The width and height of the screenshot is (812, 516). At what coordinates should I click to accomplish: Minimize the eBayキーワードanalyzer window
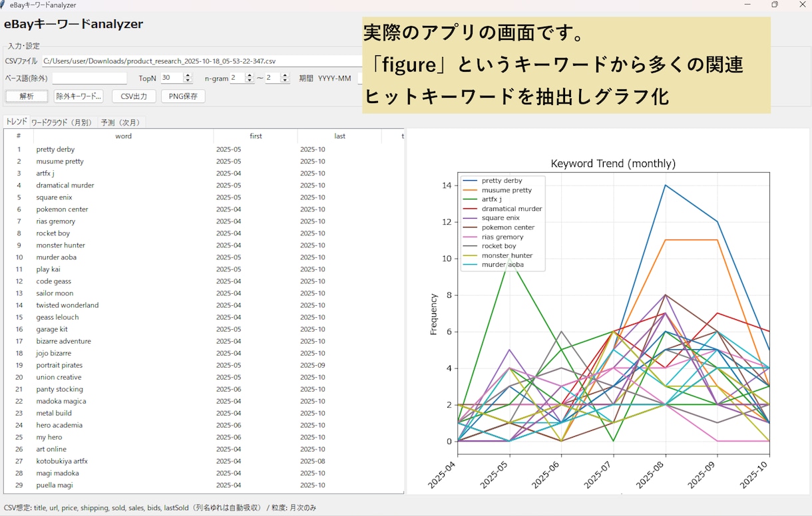[747, 5]
